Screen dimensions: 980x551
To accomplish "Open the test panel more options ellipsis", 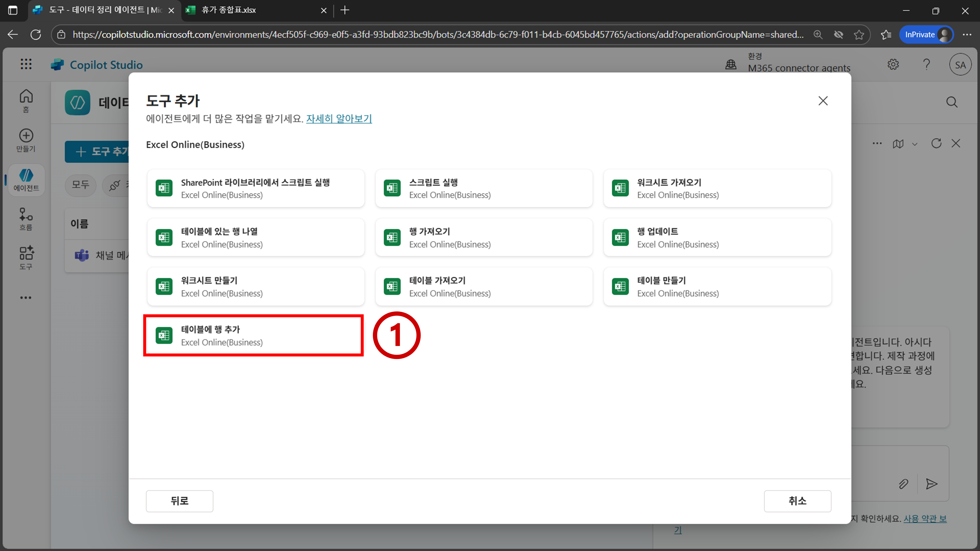I will coord(877,143).
